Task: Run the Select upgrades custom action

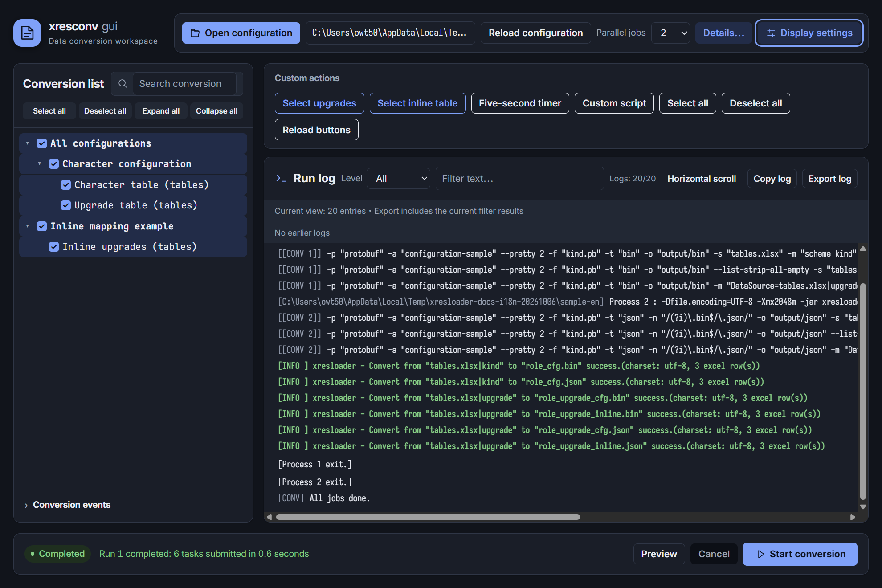Action: pos(319,103)
